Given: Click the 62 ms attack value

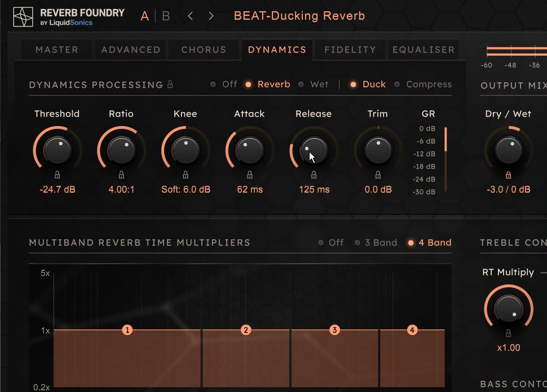Looking at the screenshot, I should [x=250, y=190].
